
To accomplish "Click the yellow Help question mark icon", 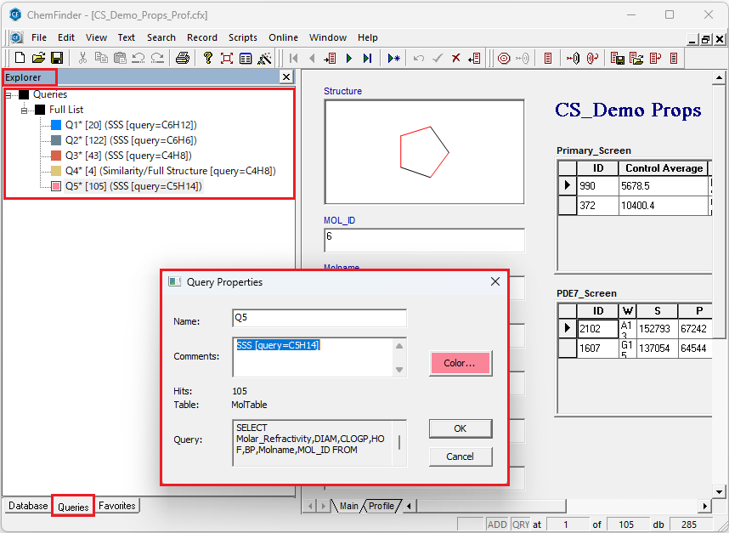I will click(x=208, y=59).
